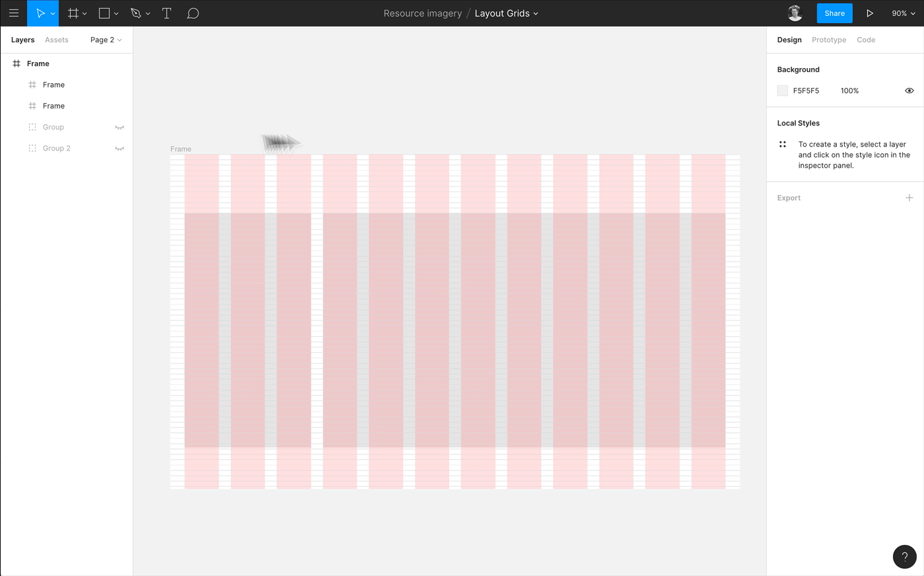Show the hidden Group layer

click(x=119, y=127)
